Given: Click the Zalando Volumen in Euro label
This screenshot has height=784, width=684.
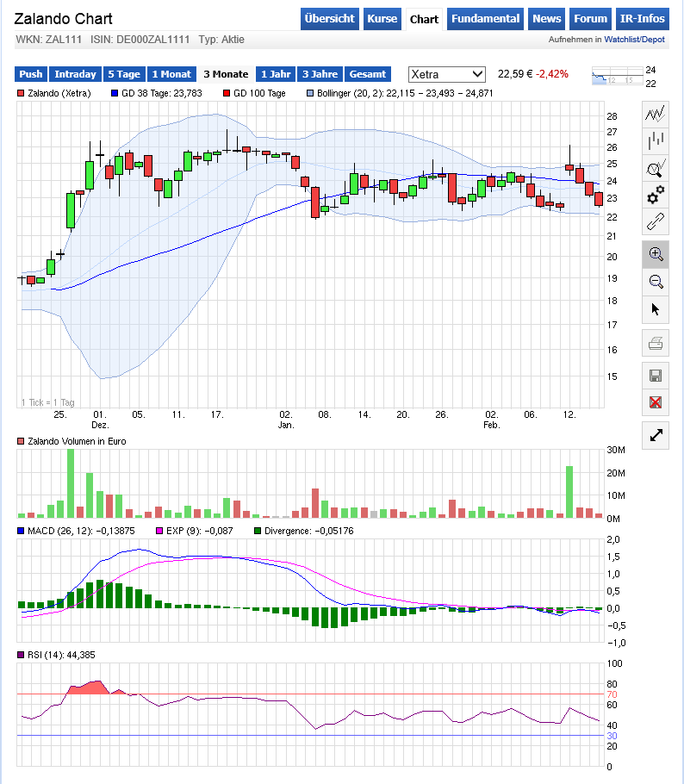Looking at the screenshot, I should pyautogui.click(x=77, y=441).
